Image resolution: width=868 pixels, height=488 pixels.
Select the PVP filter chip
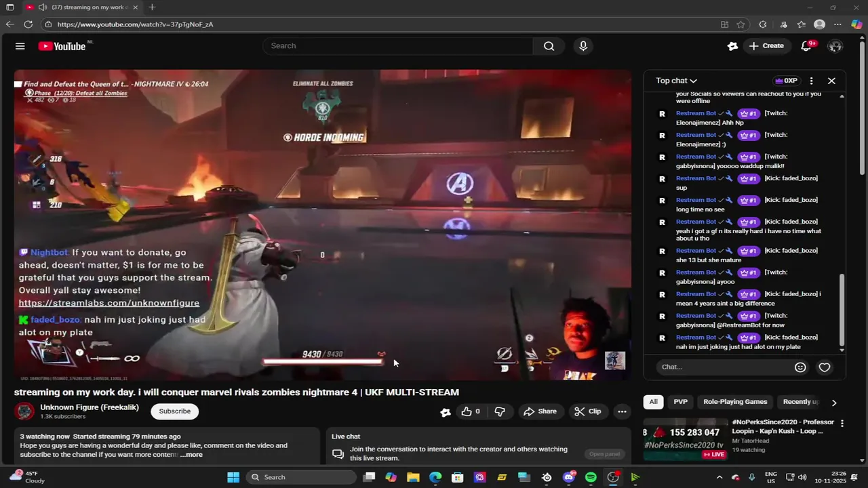click(681, 402)
